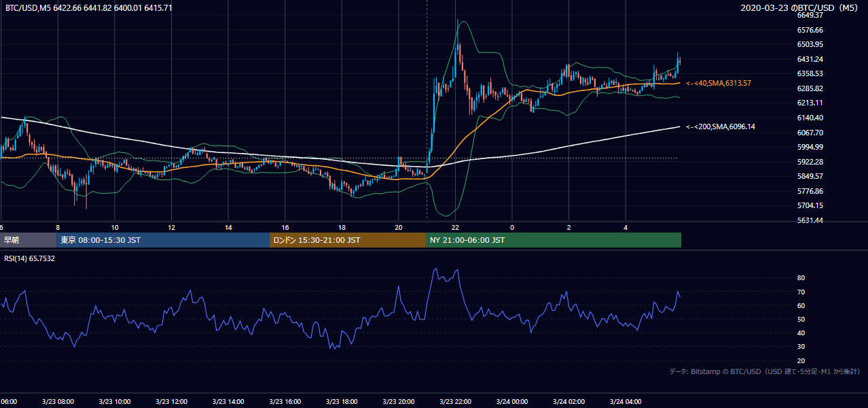Screen dimensions: 868x408
Task: Click the 3/24 00:00 time axis label
Action: point(512,402)
